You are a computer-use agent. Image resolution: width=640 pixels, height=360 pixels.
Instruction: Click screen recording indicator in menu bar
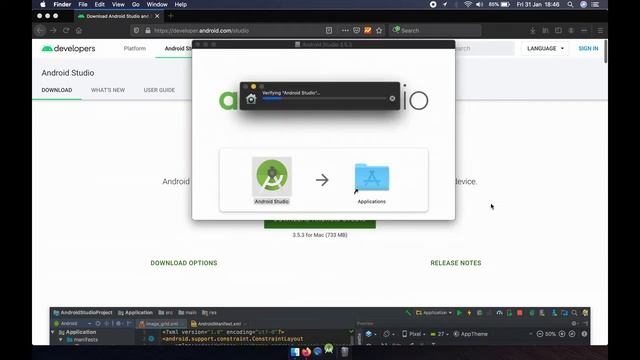(x=433, y=4)
